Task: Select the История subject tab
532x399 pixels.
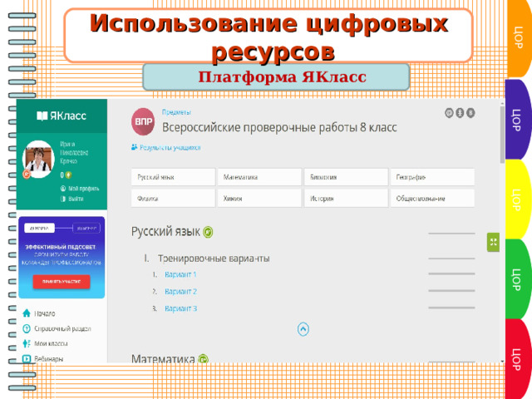Action: tap(346, 199)
